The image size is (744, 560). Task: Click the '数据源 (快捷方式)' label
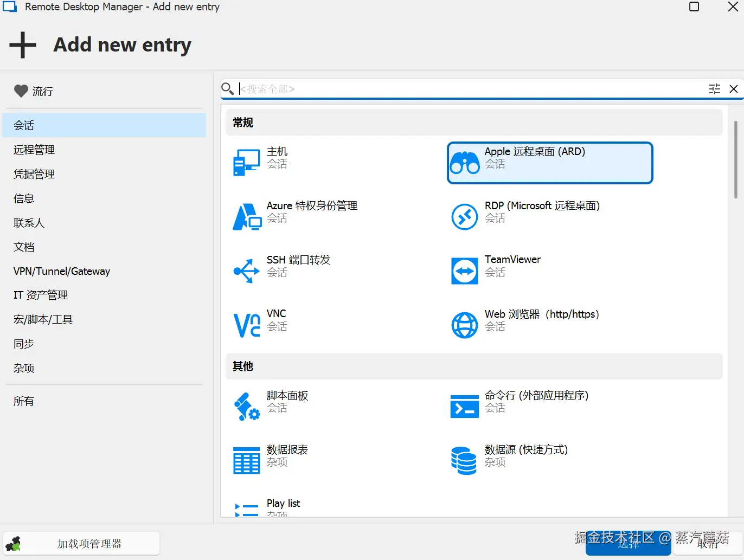point(526,450)
